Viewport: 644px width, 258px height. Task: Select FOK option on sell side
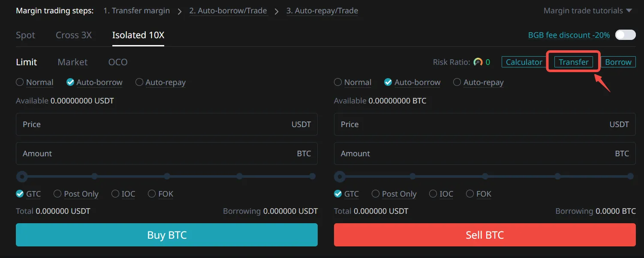[470, 194]
